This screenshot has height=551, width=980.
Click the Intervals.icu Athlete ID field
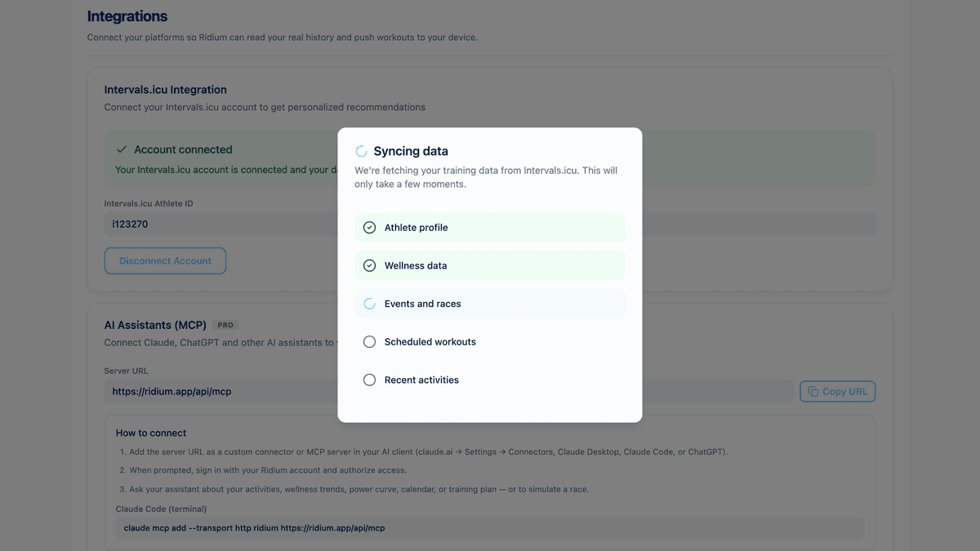[x=490, y=224]
